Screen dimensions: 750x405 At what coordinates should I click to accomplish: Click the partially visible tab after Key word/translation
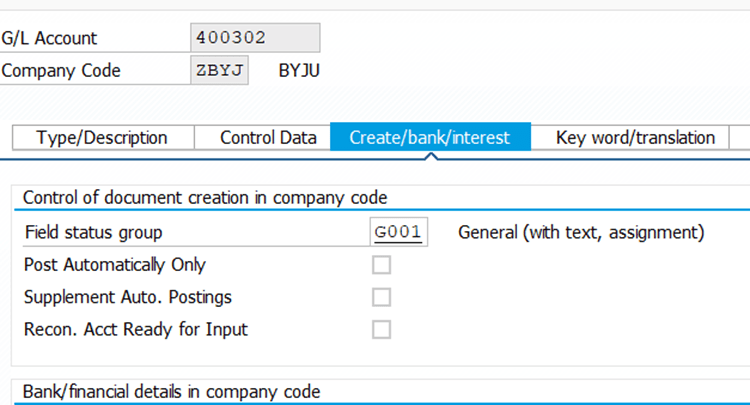[742, 138]
